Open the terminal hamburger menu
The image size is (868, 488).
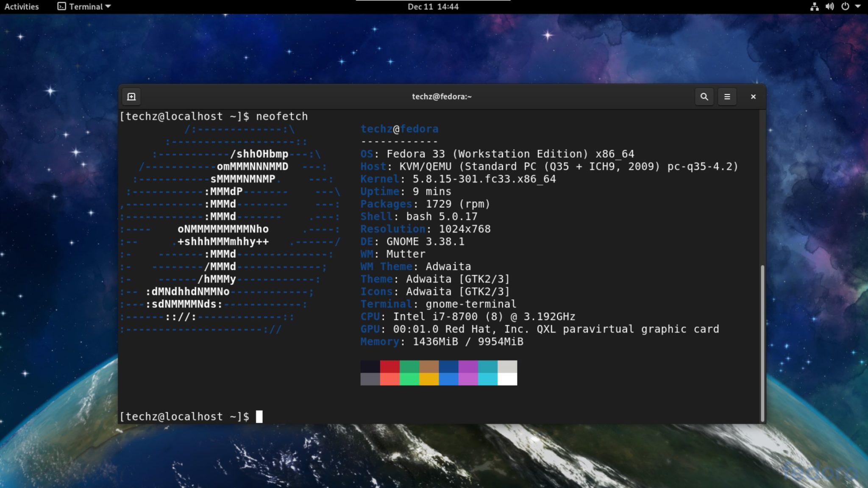pos(727,97)
